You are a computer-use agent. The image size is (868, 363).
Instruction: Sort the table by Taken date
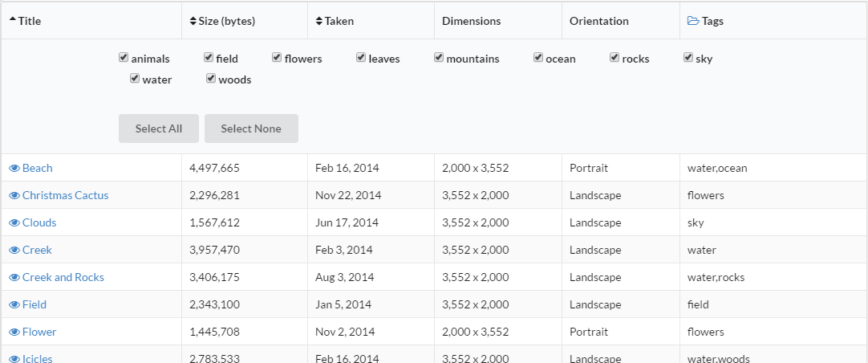[339, 21]
